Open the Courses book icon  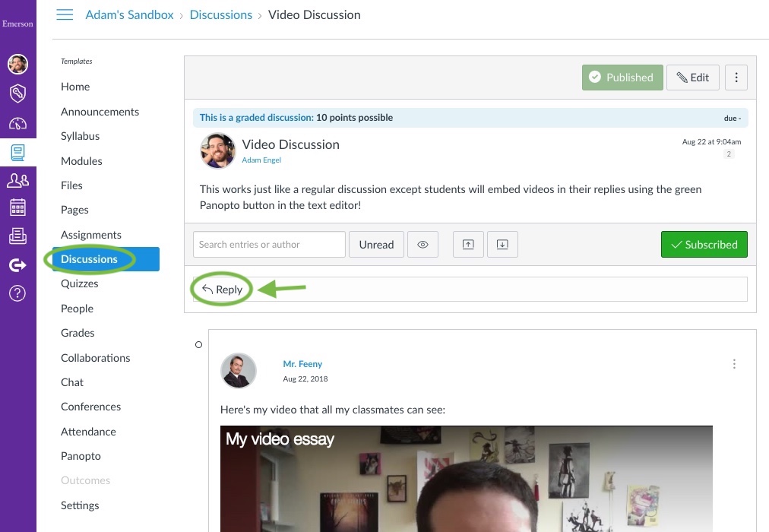coord(17,153)
